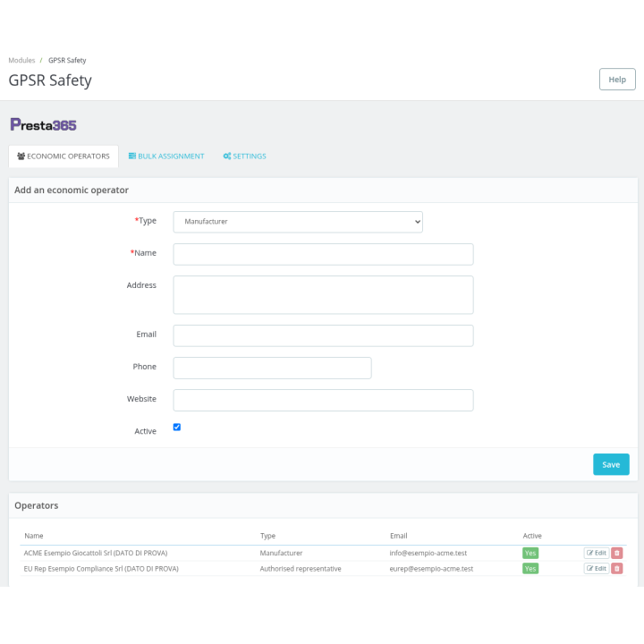The height and width of the screenshot is (644, 644).
Task: Focus the Address text area
Action: [x=323, y=295]
